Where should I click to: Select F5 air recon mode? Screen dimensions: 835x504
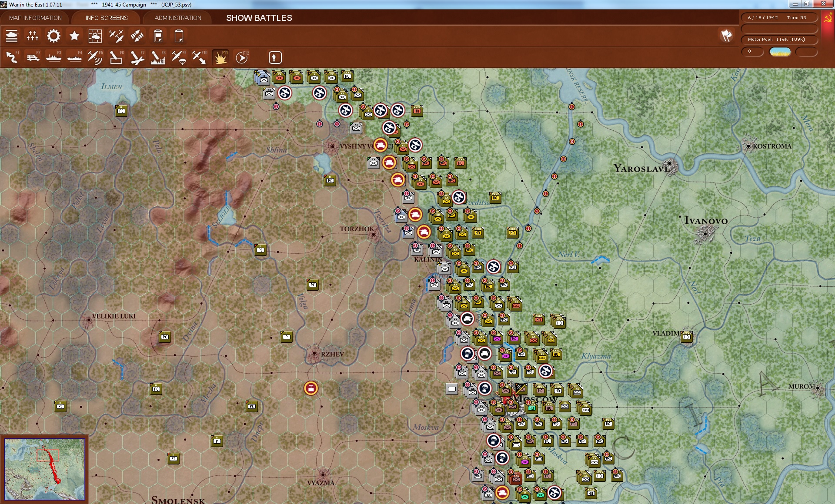95,57
